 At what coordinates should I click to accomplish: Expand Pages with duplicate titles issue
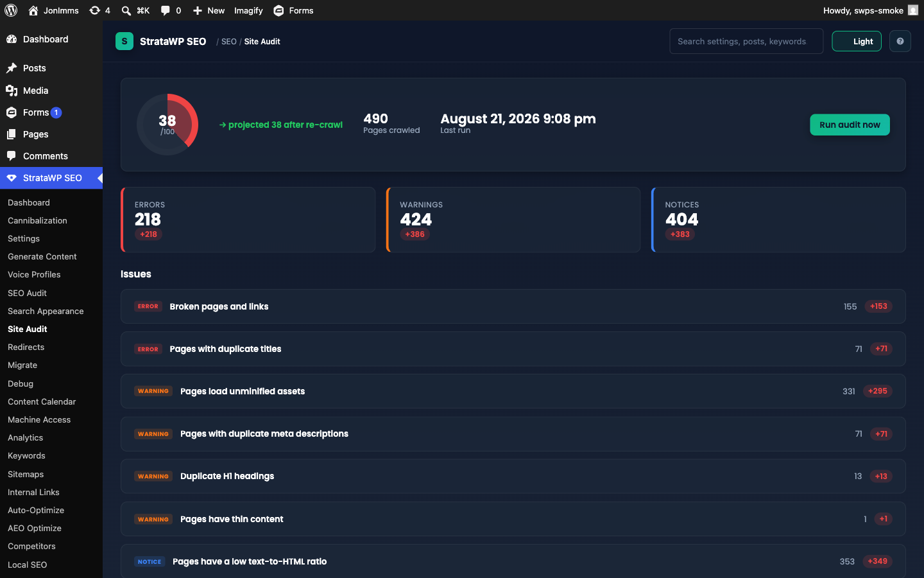pyautogui.click(x=513, y=349)
